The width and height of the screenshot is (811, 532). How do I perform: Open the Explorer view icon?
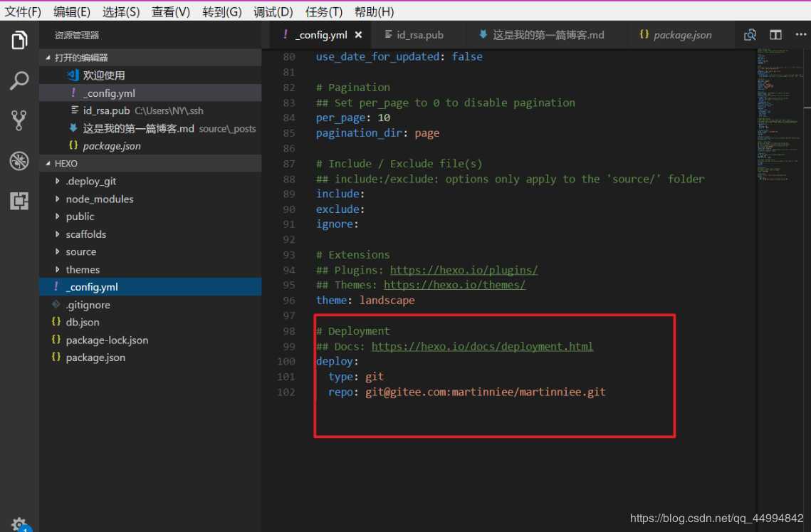coord(19,40)
